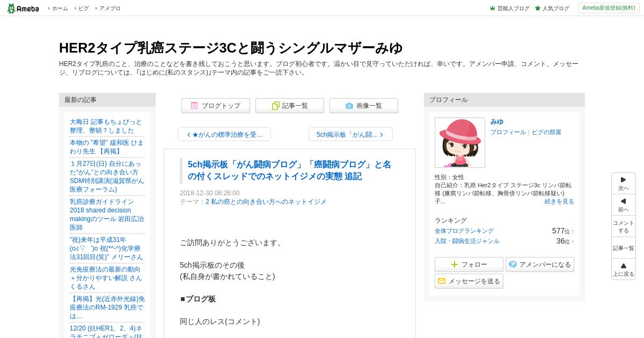
Task: Open recent post 本物の"希望" 緩和医 ひまわり先生
Action: pos(107,147)
